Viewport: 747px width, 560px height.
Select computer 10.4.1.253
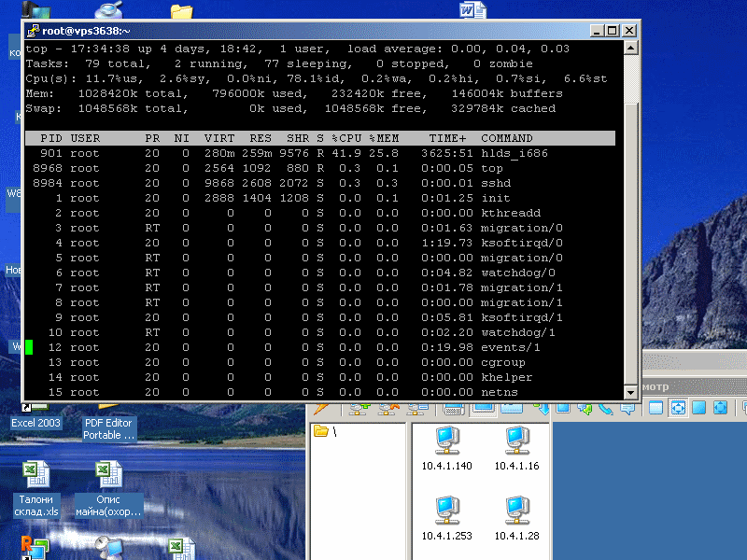coord(446,519)
